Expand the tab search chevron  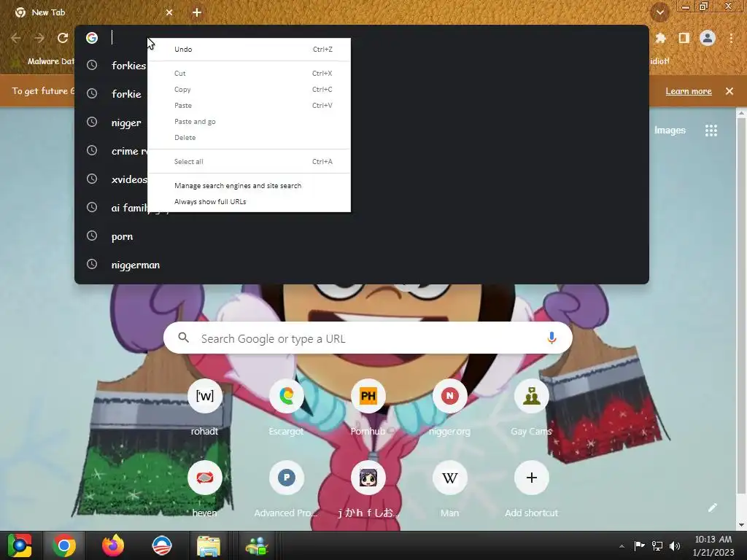point(660,12)
